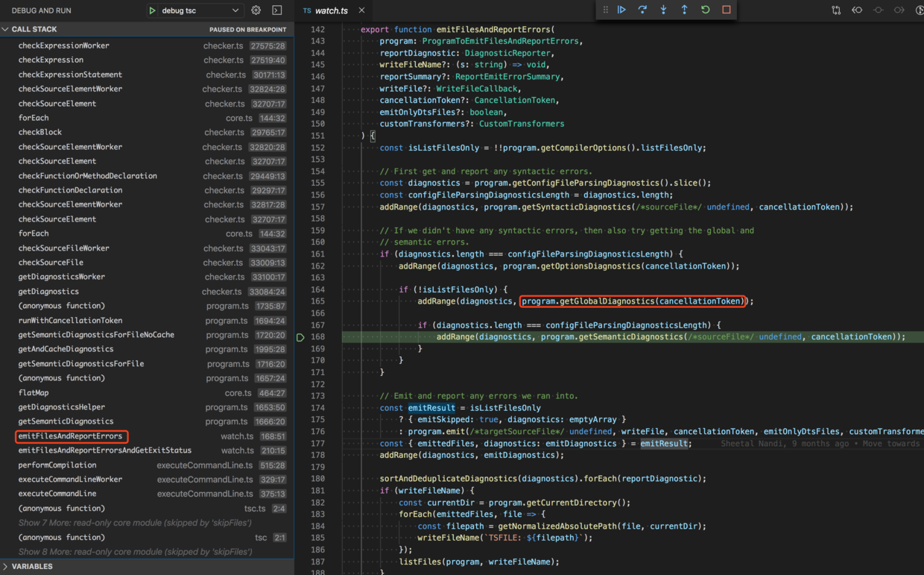
Task: Click the green Start Debugging arrow
Action: (x=152, y=10)
